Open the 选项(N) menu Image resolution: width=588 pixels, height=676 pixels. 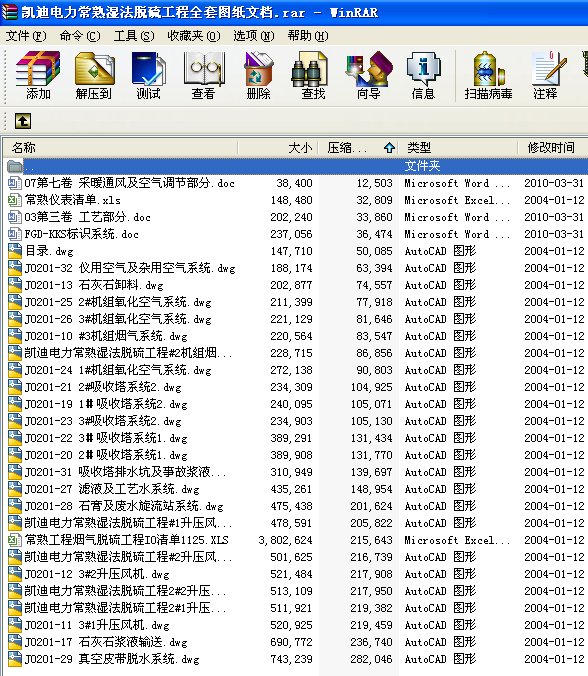pyautogui.click(x=253, y=36)
